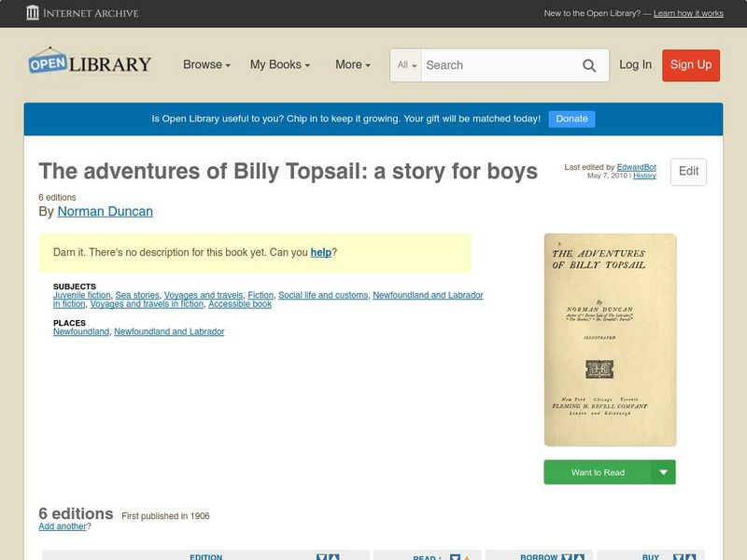Screen dimensions: 747x560
Task: Click the descending sort icon in EDITION column
Action: click(x=322, y=555)
